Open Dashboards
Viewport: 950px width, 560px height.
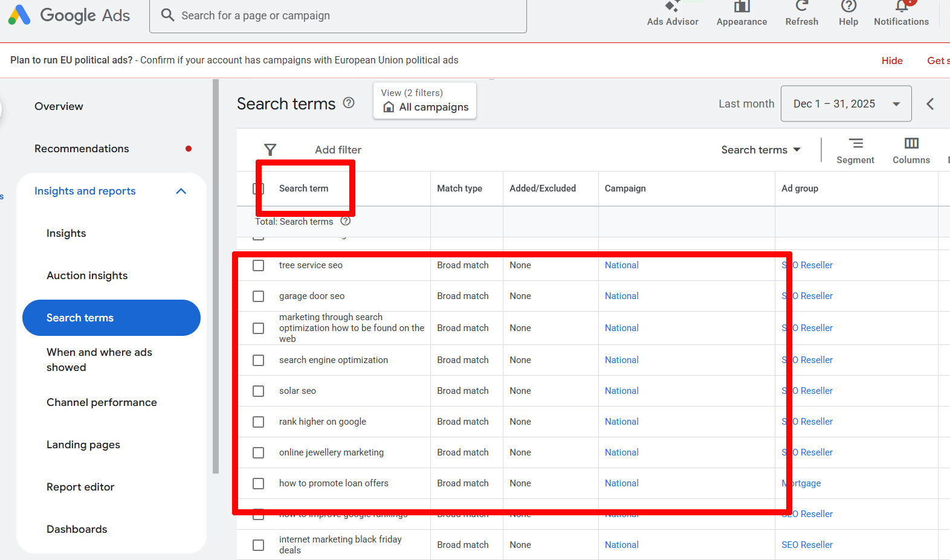[x=77, y=529]
